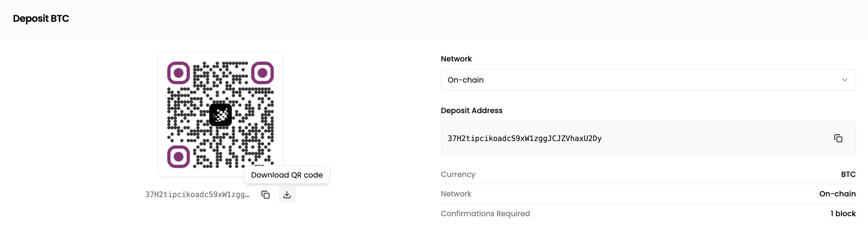Click the "Confirmations Required" label

(x=485, y=214)
